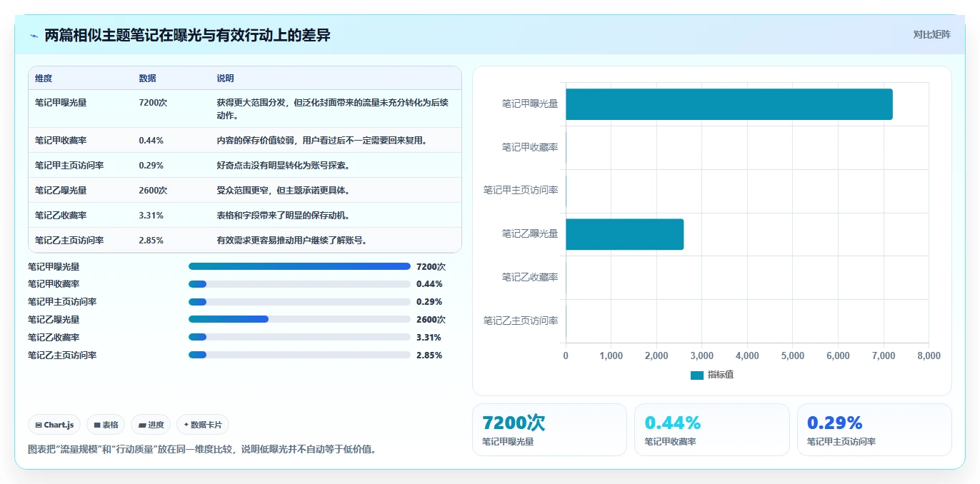Click 笔记甲曝光量 in the table's first column
Viewport: 980px width, 484px height.
point(61,103)
